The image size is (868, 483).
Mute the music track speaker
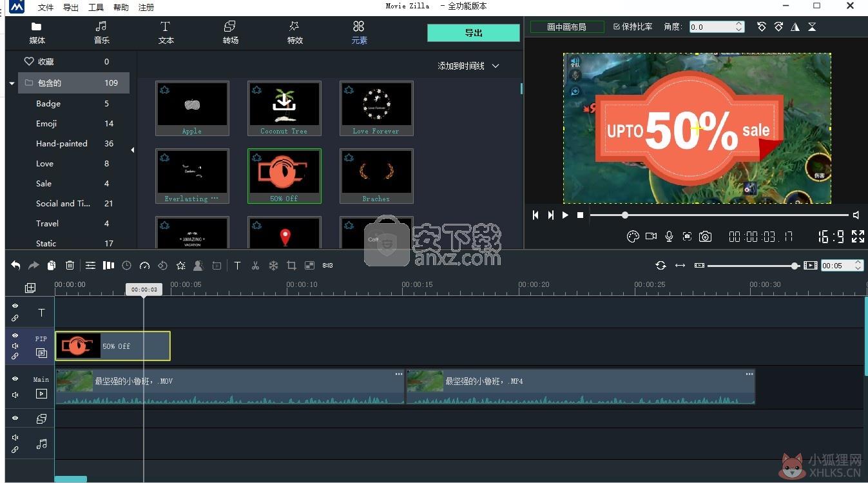[x=15, y=437]
